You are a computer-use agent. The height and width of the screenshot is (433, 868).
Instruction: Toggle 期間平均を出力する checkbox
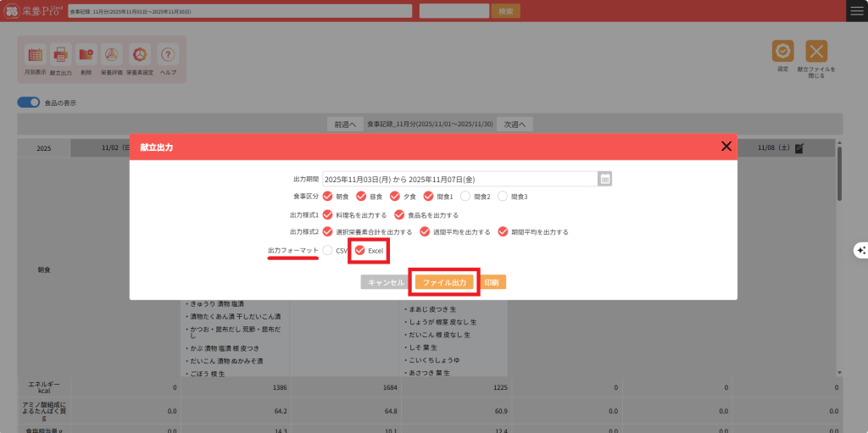[504, 231]
